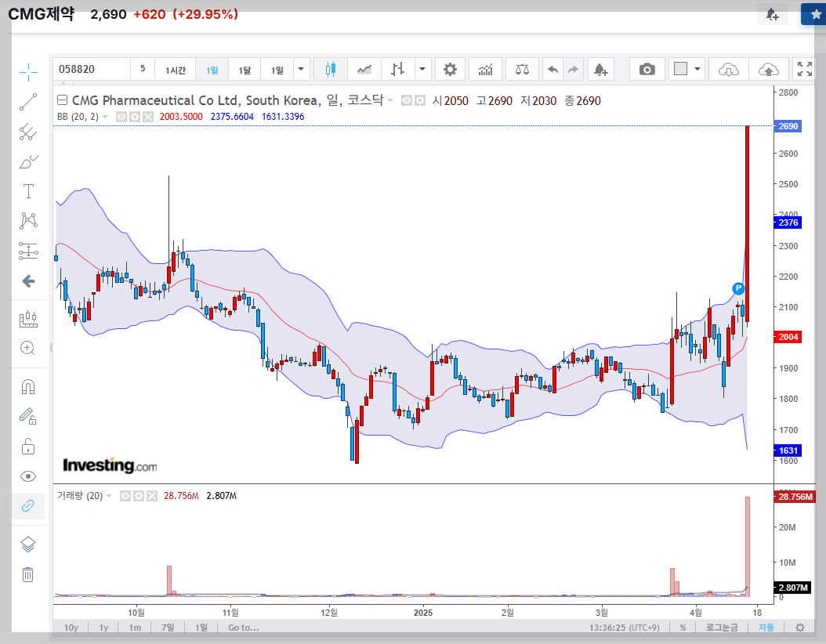This screenshot has height=644, width=826.
Task: Click the back arrow in left sidebar
Action: click(28, 281)
